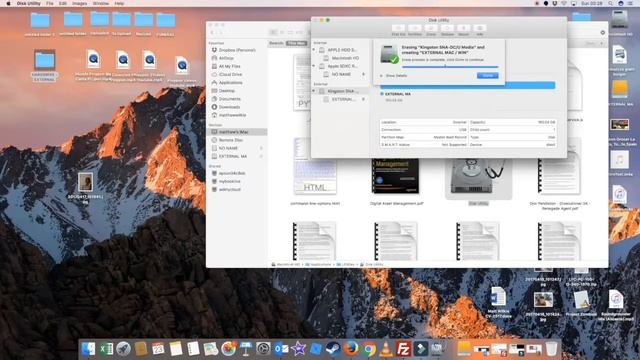Viewport: 640px width, 360px height.
Task: Open Keynote from the Dock
Action: 246,349
